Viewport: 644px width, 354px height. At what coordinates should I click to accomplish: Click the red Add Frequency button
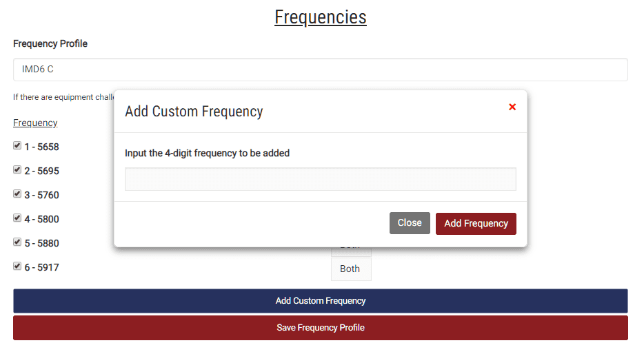click(476, 224)
